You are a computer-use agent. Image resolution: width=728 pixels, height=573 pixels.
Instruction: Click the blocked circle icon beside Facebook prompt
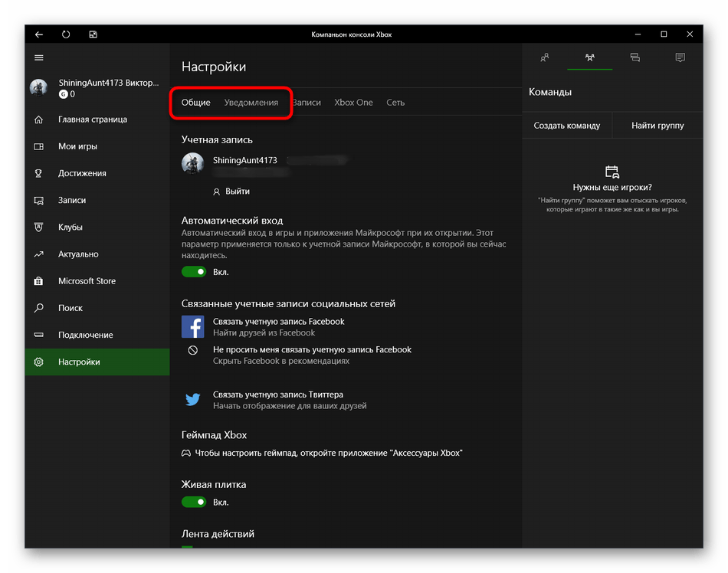pyautogui.click(x=192, y=350)
